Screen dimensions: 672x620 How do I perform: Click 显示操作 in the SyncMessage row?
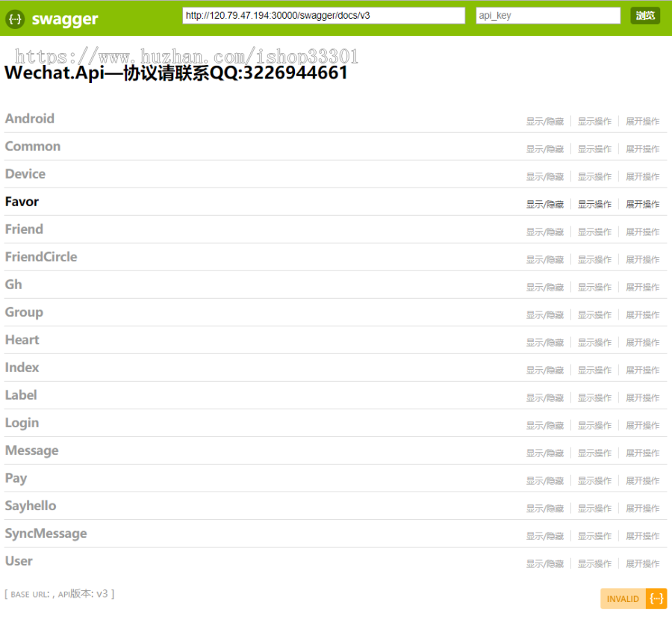coord(595,536)
